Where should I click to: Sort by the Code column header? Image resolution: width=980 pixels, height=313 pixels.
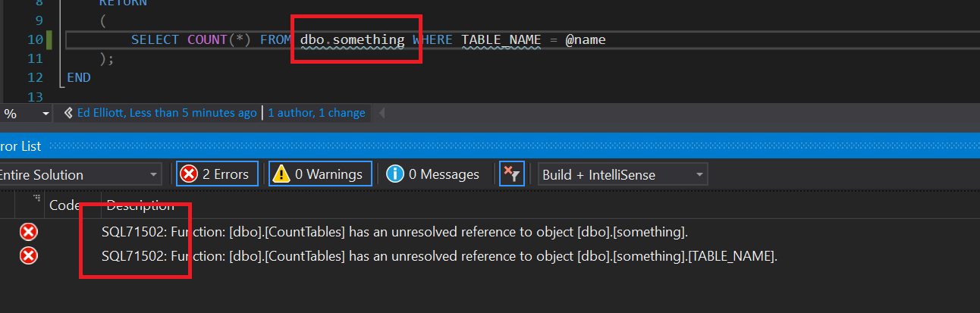point(64,205)
